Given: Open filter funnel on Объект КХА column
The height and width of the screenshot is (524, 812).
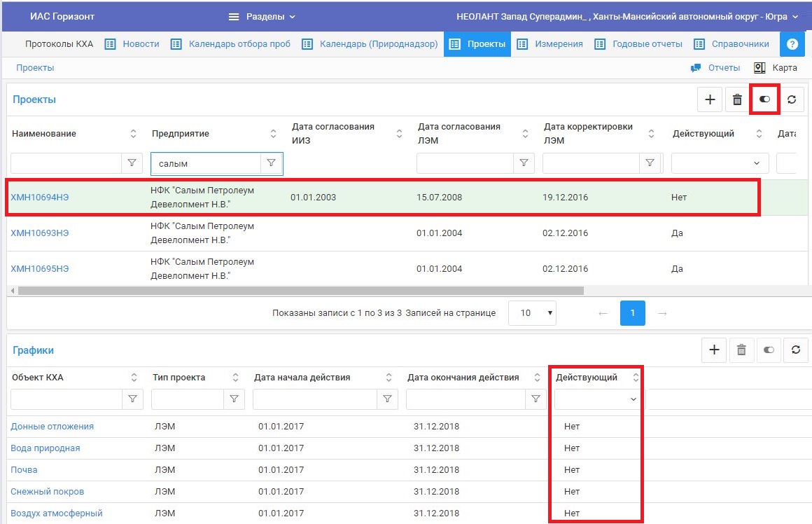Looking at the screenshot, I should click(132, 399).
